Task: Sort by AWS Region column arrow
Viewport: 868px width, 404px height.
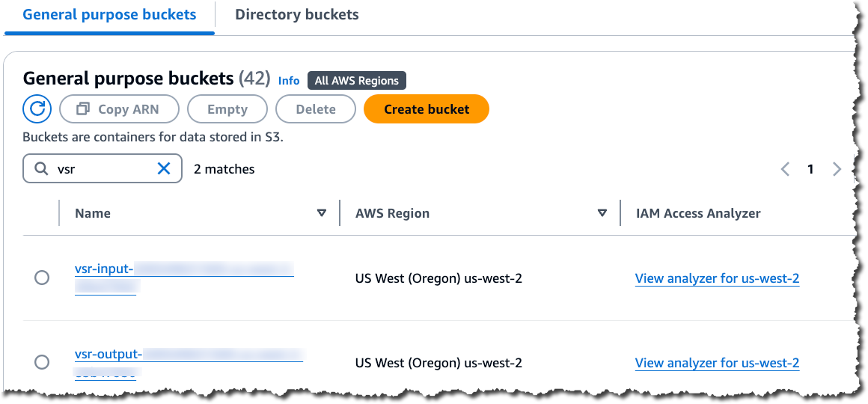Action: click(602, 213)
